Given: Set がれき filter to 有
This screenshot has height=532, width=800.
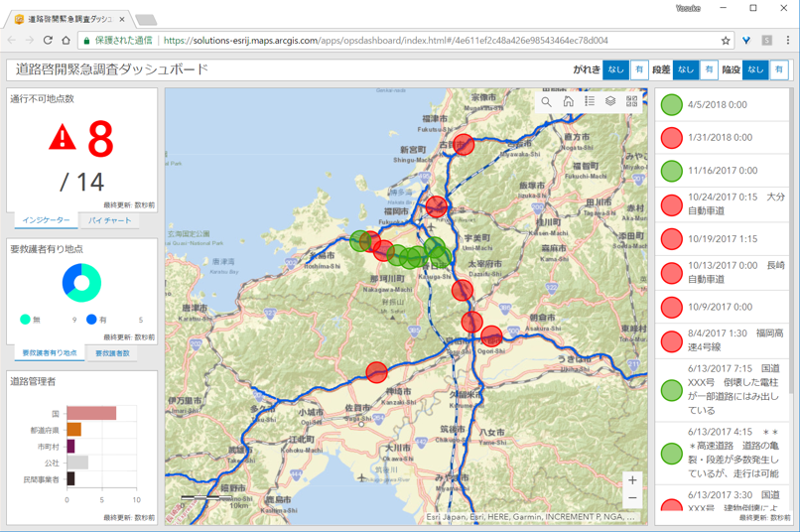Looking at the screenshot, I should (639, 69).
